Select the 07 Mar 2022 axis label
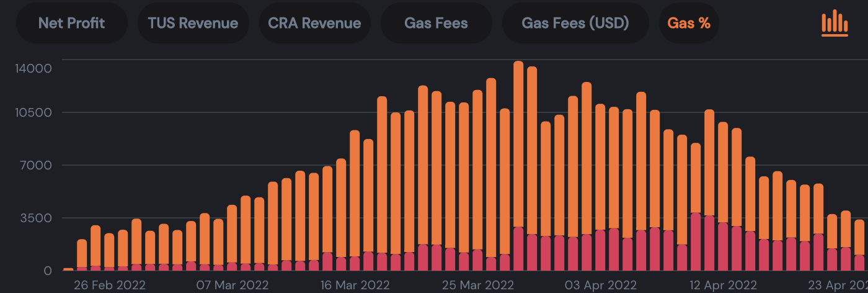 (232, 285)
